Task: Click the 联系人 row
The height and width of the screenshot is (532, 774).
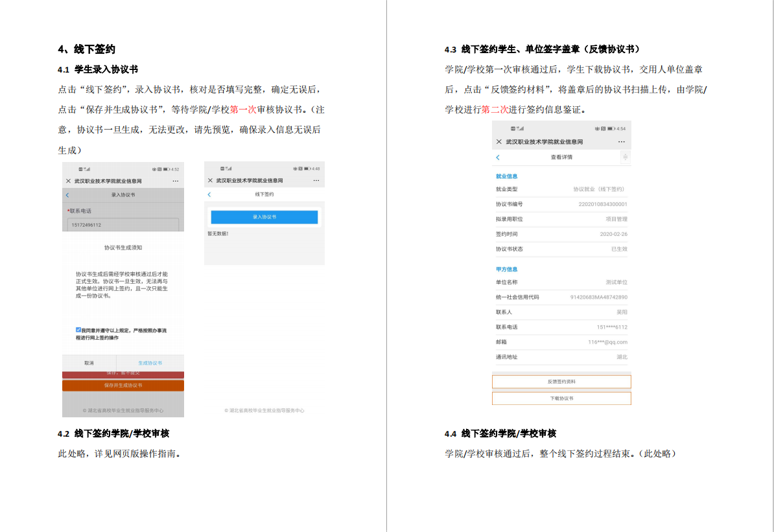Action: click(x=561, y=312)
